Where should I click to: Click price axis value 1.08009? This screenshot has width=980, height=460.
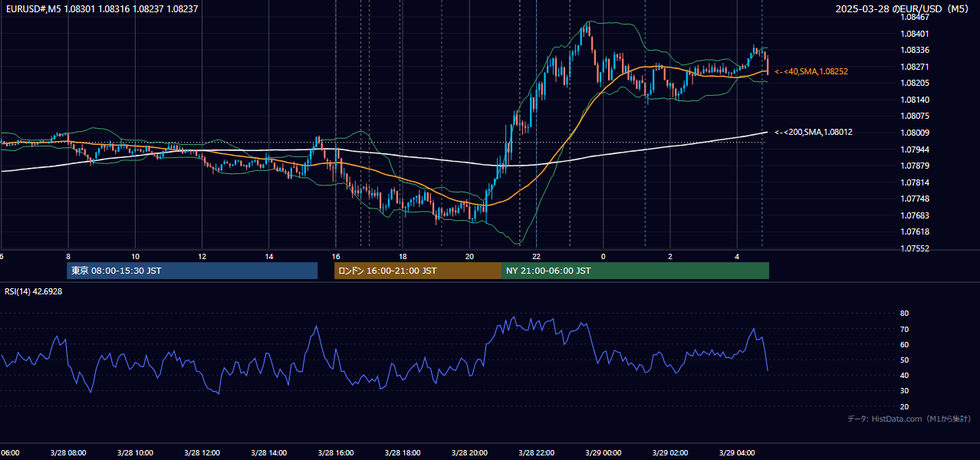(916, 133)
